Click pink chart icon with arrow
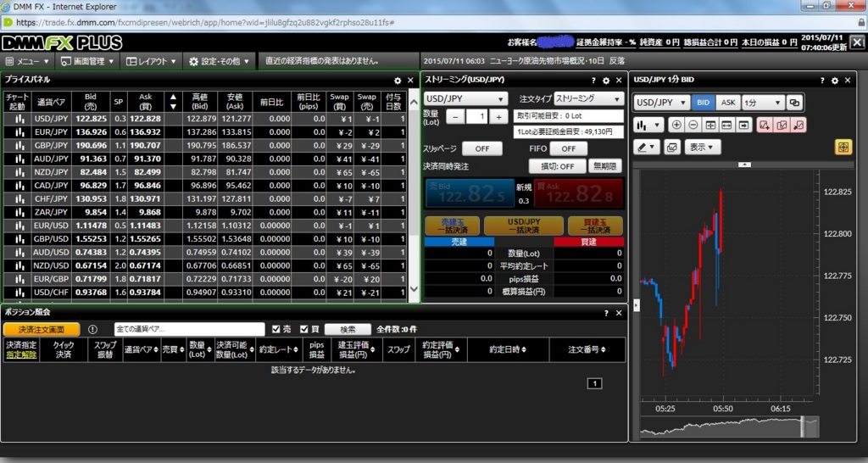 click(798, 126)
